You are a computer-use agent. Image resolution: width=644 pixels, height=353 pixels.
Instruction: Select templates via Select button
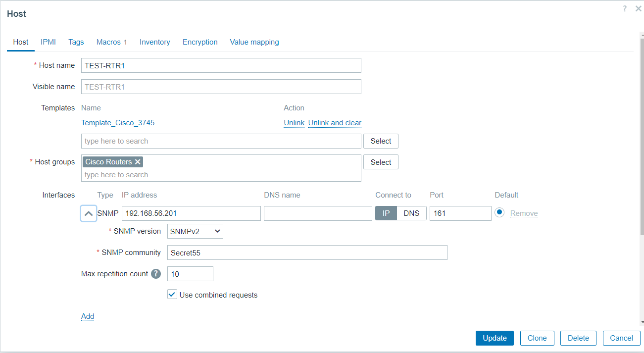coord(381,141)
